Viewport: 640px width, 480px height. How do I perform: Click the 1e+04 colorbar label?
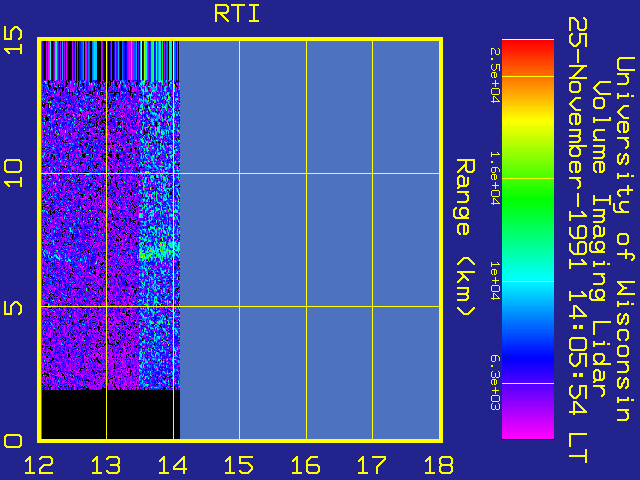coord(495,281)
